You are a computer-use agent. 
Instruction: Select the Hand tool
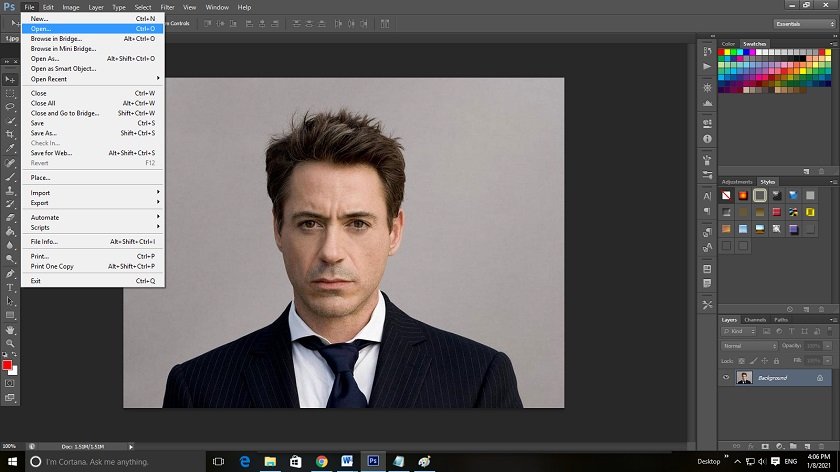point(10,329)
